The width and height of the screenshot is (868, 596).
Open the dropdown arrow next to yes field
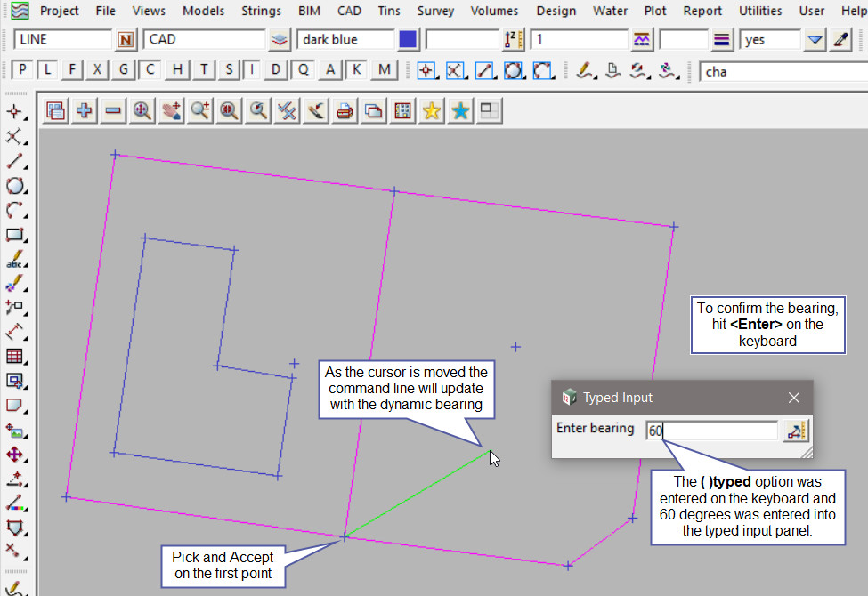(x=815, y=40)
